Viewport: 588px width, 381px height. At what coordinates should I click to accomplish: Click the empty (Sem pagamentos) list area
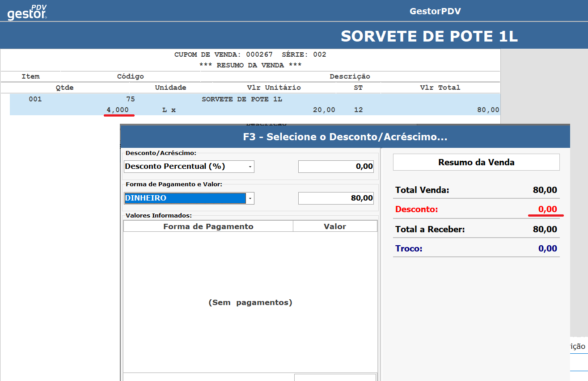coord(250,302)
